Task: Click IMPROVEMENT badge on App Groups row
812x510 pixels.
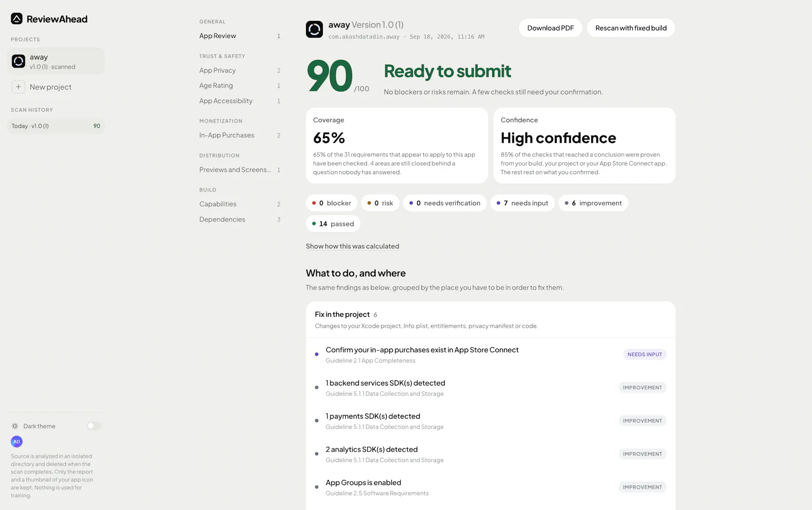Action: 642,487
